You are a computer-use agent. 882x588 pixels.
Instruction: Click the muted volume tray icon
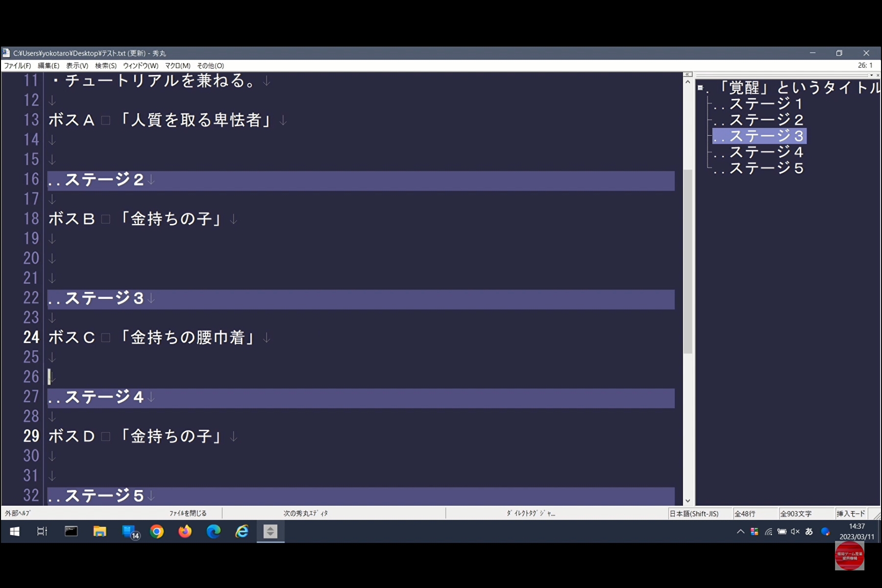795,532
